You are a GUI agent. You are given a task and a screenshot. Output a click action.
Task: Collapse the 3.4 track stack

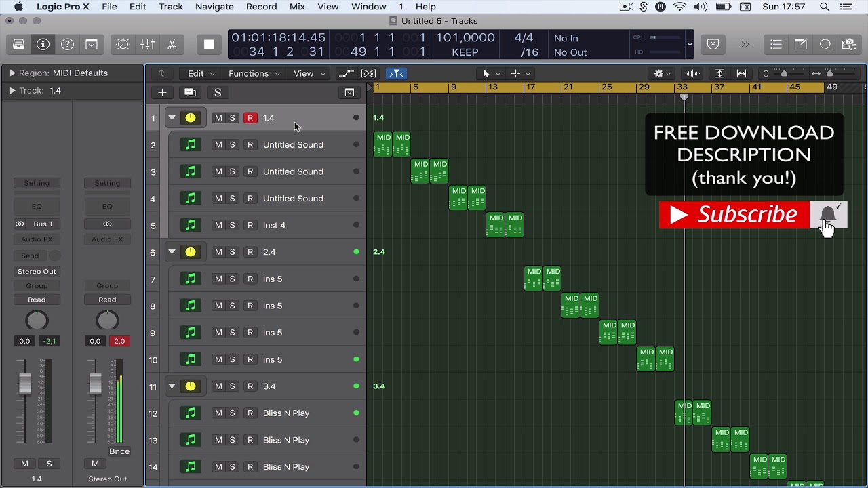point(172,386)
